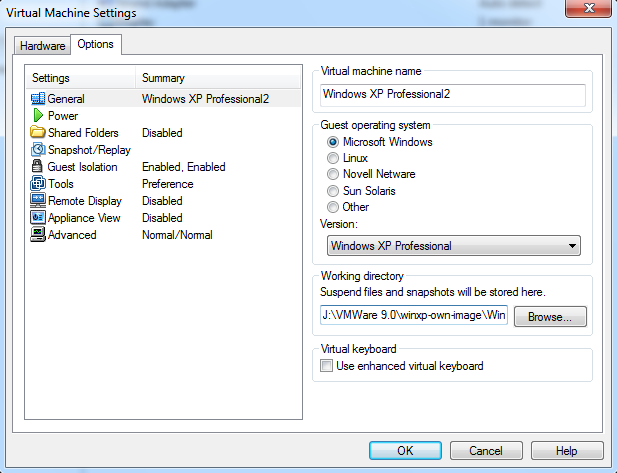Screen dimensions: 617x473
Task: Click the 'Enabled, Enabled' summary value
Action: [x=184, y=167]
